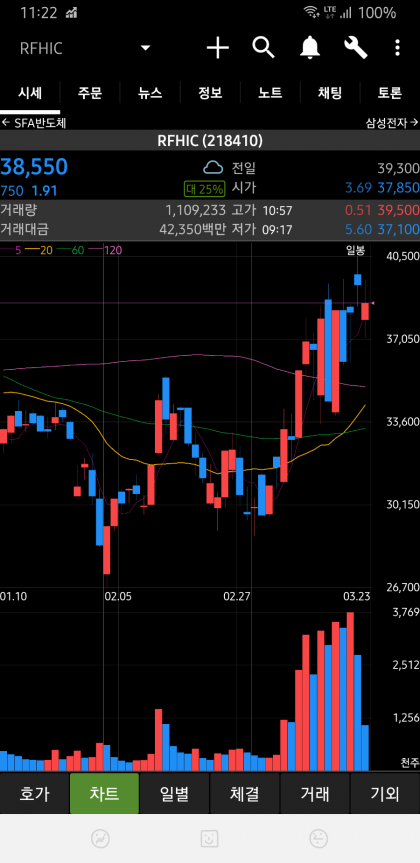
Task: Open the three-dot overflow menu
Action: tap(397, 48)
